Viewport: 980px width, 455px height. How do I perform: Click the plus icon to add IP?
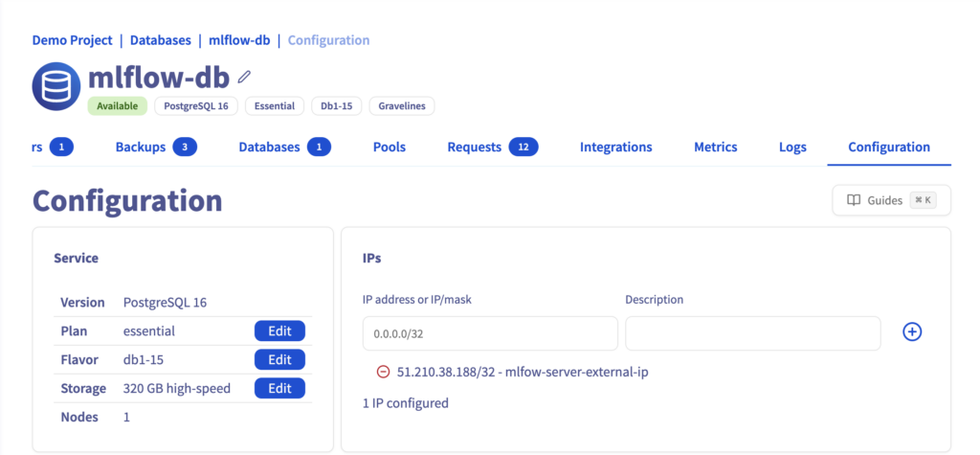pos(912,332)
